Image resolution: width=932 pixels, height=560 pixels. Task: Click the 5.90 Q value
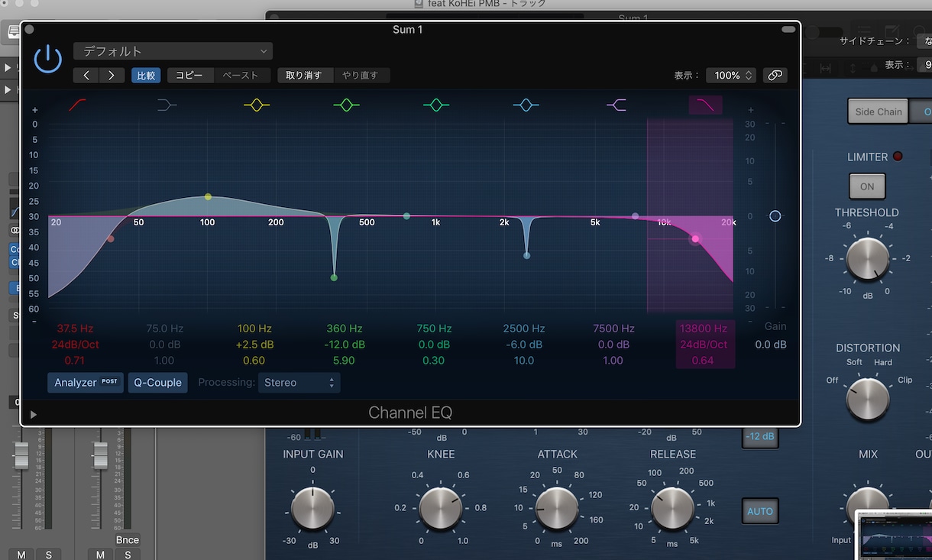[x=344, y=361]
